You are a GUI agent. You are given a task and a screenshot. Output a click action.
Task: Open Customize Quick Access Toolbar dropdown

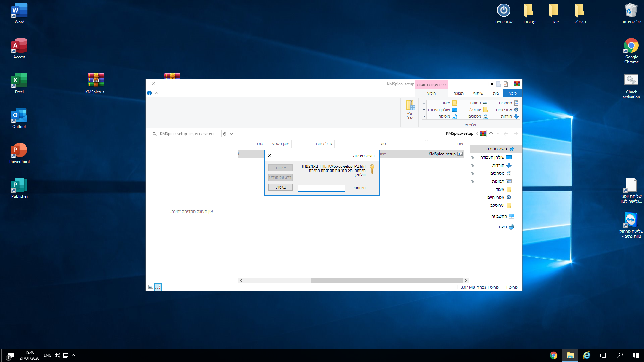tap(492, 84)
